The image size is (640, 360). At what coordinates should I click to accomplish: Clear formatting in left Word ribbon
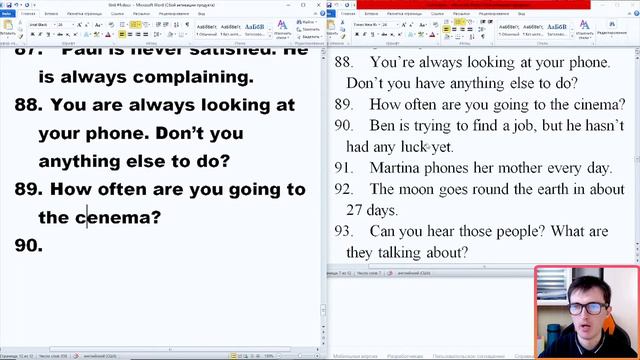point(111,24)
